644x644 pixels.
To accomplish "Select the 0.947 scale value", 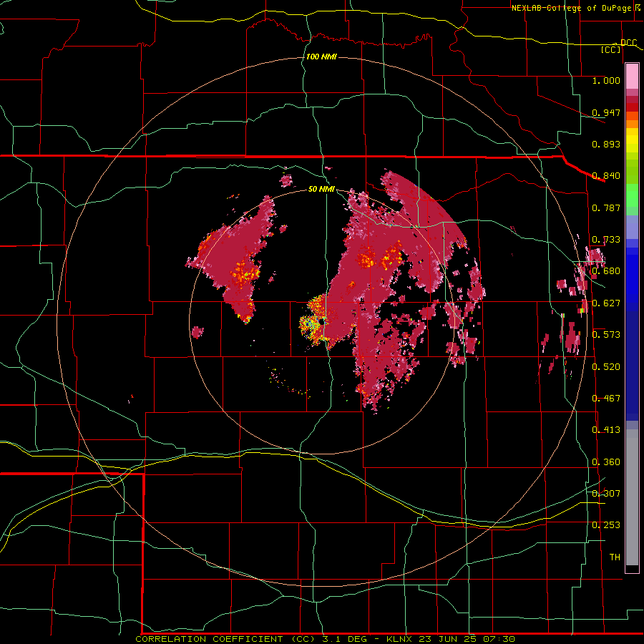I will [606, 112].
